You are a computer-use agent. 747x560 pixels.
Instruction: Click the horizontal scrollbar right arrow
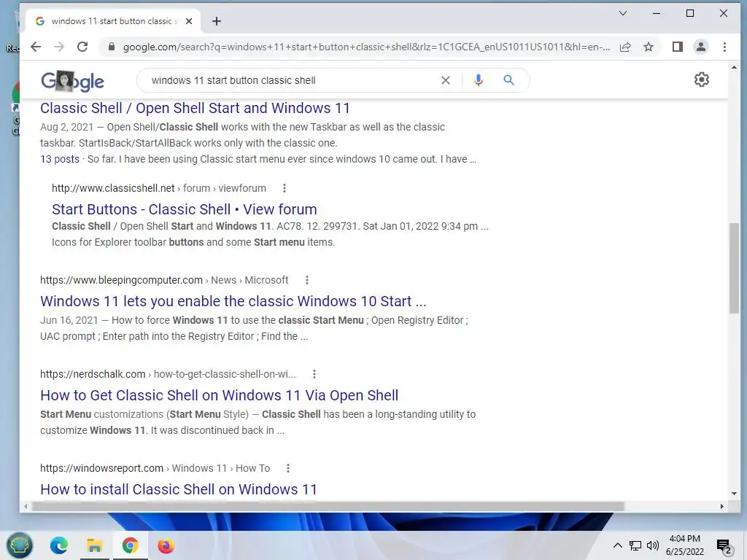(x=721, y=506)
